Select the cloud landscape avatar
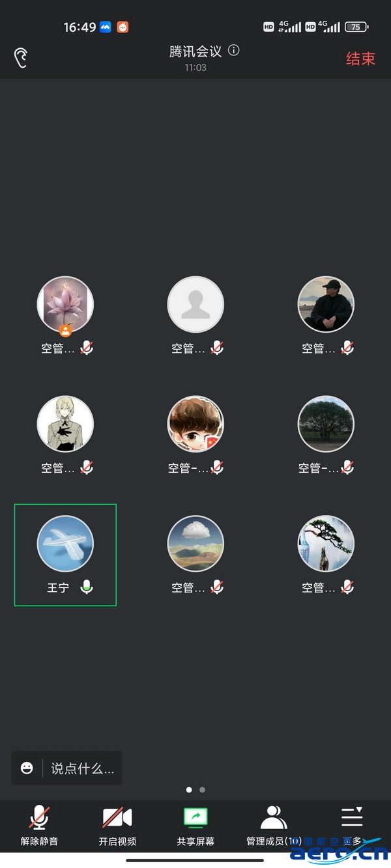391x868 pixels. (195, 544)
